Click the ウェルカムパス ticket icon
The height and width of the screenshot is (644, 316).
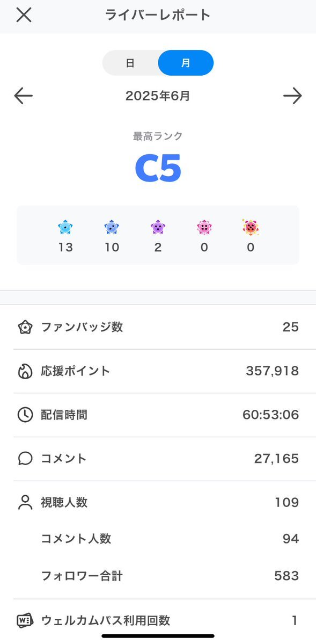point(25,620)
